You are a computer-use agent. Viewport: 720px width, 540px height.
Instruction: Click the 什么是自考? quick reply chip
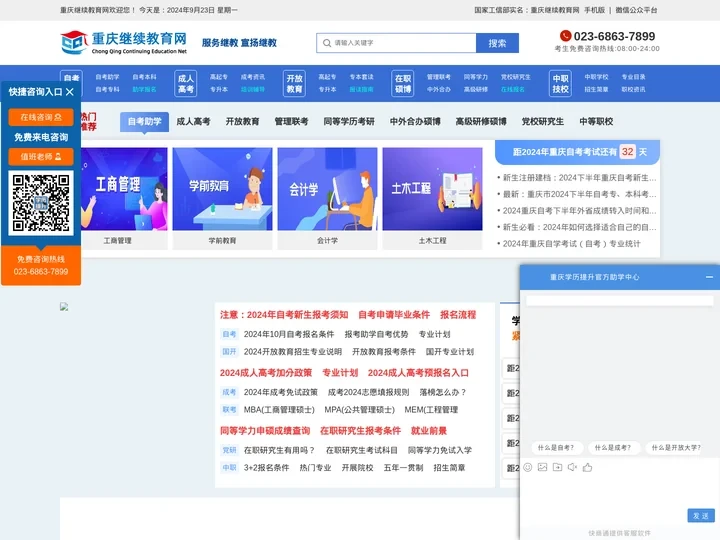click(x=556, y=448)
